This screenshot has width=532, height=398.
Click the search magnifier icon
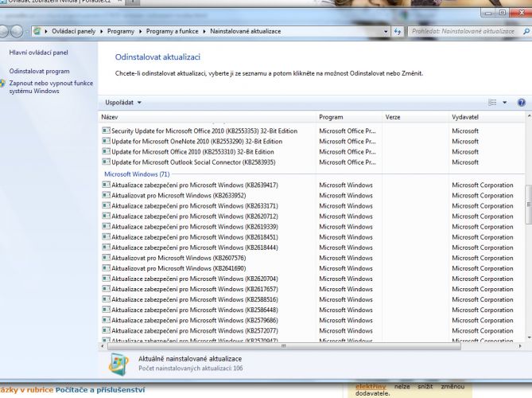(526, 31)
